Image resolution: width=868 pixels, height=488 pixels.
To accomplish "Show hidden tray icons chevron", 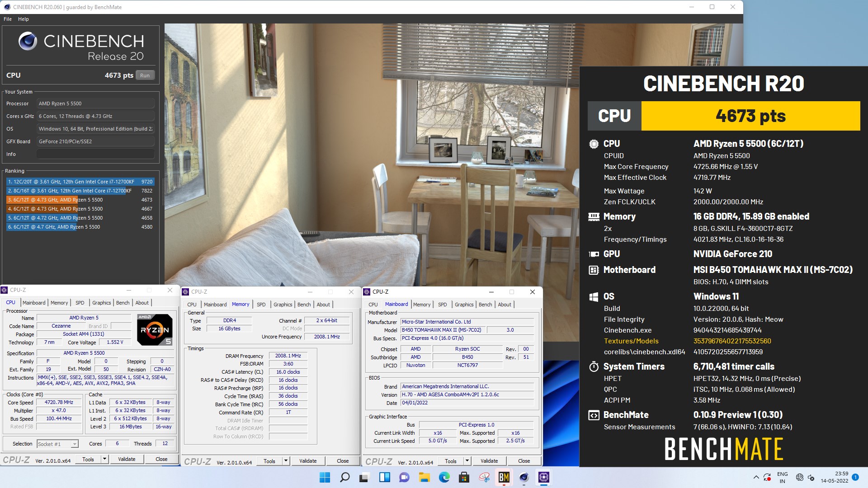I will pos(756,477).
